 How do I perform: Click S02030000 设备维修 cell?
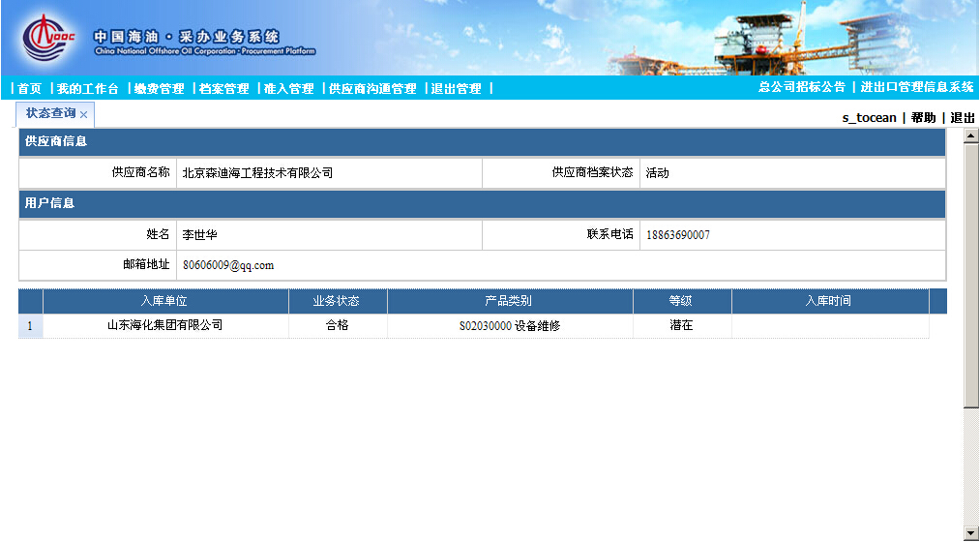510,326
